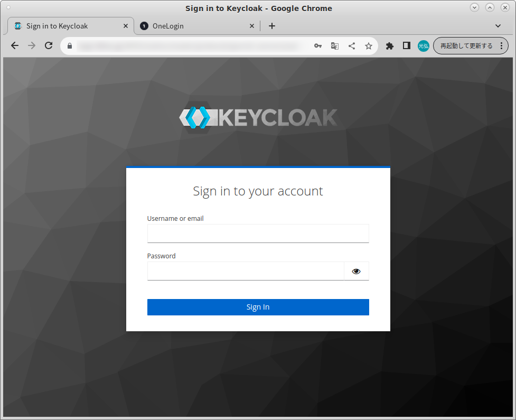View site information via lock icon

coord(69,46)
